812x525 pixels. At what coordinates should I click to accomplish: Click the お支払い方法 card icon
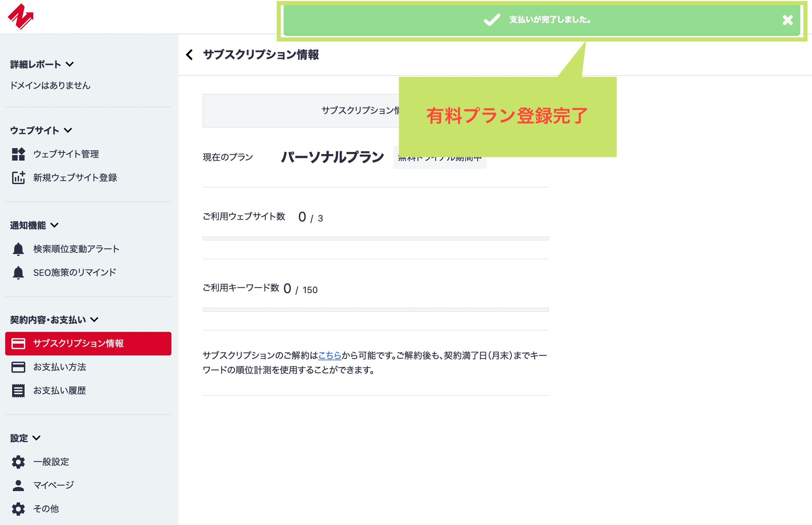(x=18, y=367)
